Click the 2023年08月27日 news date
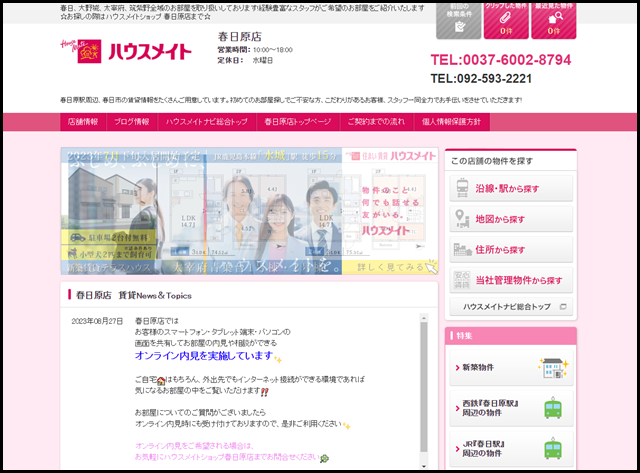This screenshot has height=473, width=640. tap(97, 321)
